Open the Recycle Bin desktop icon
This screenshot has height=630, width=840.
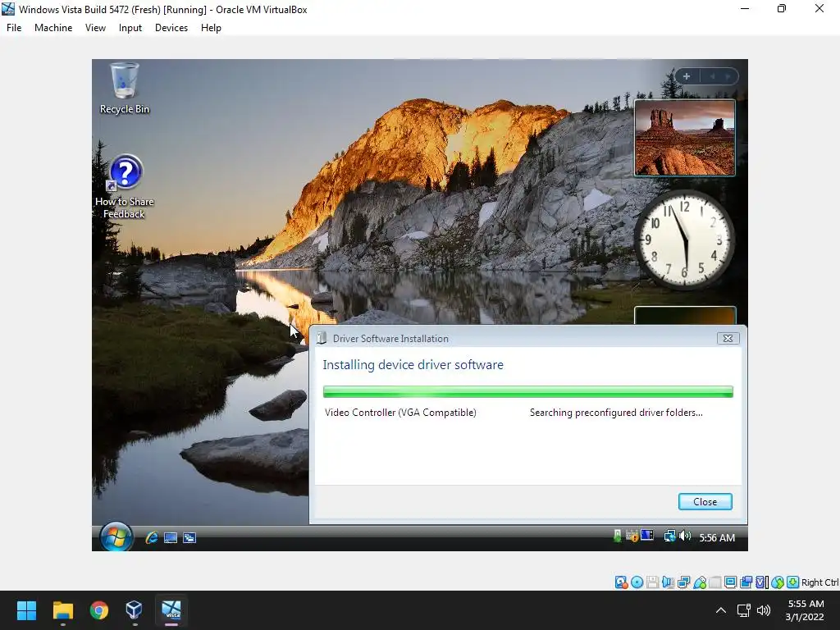[x=125, y=89]
